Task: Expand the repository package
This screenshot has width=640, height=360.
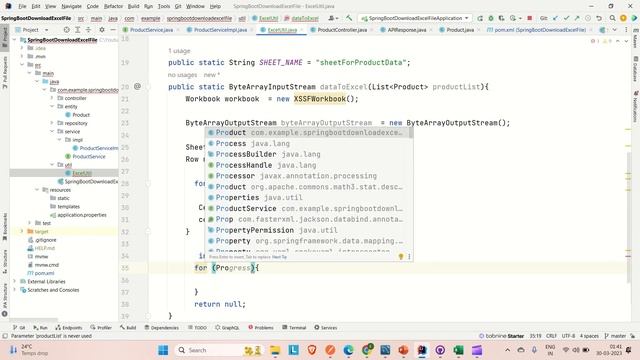Action: [x=52, y=123]
